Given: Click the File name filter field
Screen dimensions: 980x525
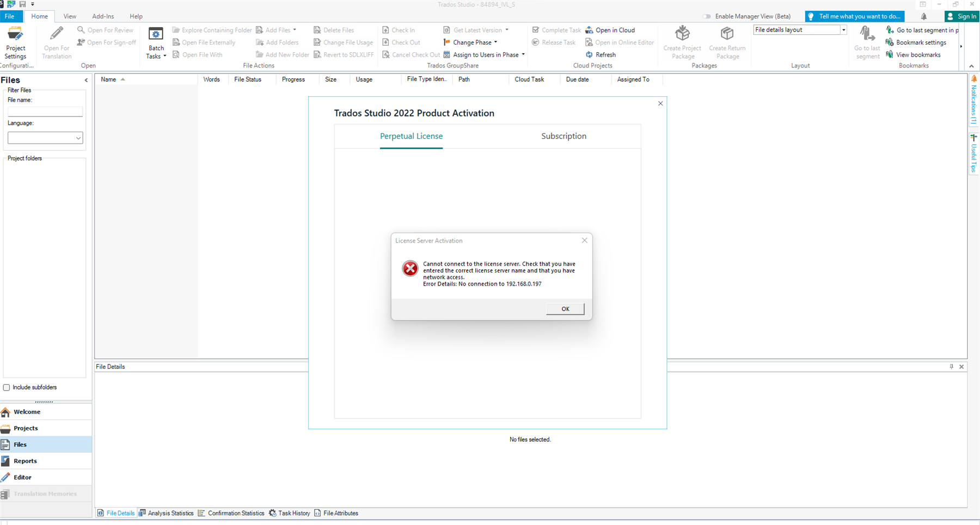Looking at the screenshot, I should (x=45, y=112).
